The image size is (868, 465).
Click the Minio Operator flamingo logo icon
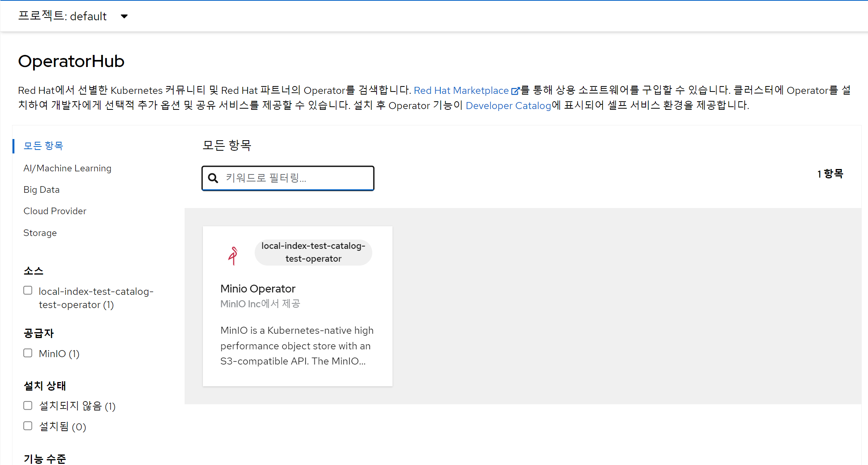click(233, 256)
